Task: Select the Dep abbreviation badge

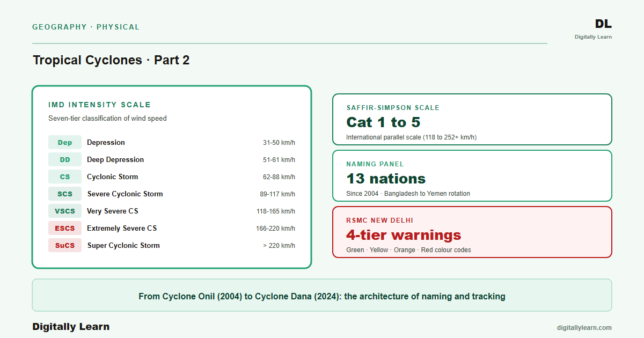Action: (x=65, y=142)
